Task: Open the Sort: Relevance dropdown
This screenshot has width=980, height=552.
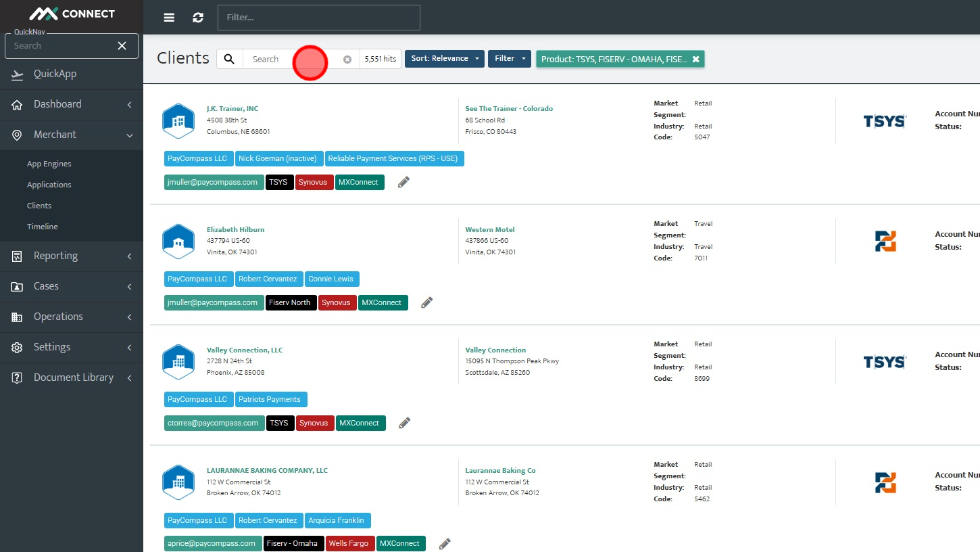Action: (445, 59)
